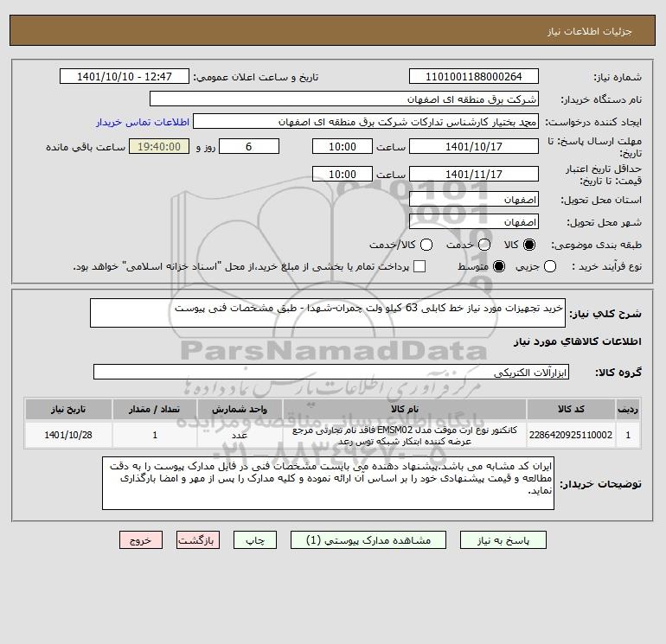Select the کالا/خدمت radio button

tap(426, 245)
